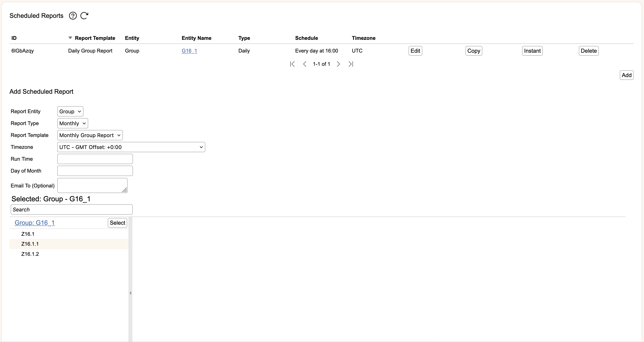The width and height of the screenshot is (644, 342).
Task: Select tree item Z16.1.2
Action: (30, 254)
